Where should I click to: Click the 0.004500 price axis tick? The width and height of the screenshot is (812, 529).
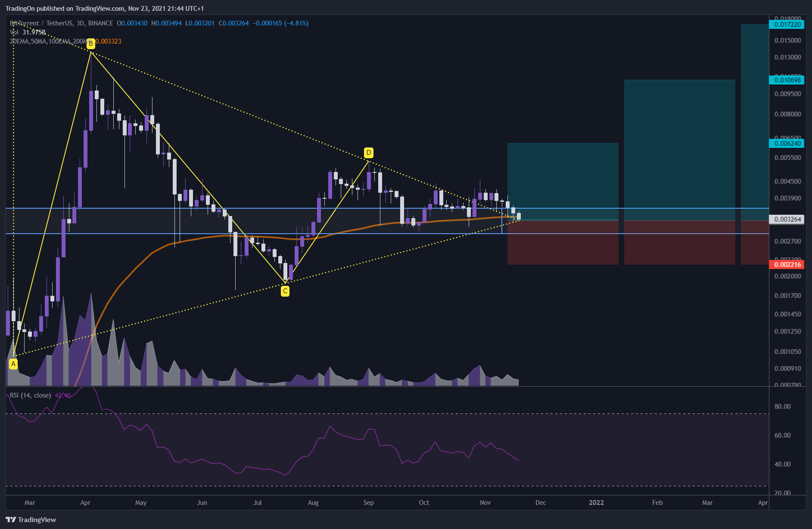pos(788,181)
